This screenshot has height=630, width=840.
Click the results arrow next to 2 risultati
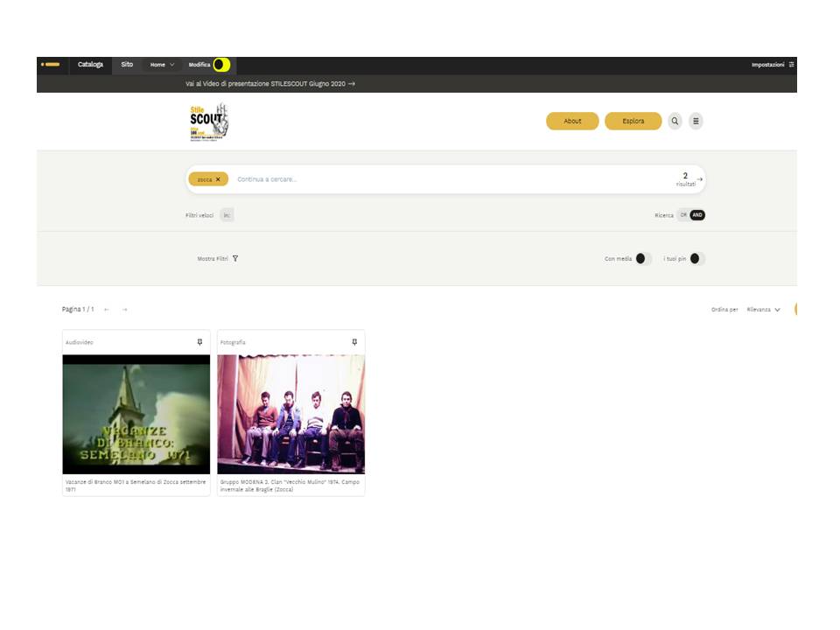pos(700,179)
